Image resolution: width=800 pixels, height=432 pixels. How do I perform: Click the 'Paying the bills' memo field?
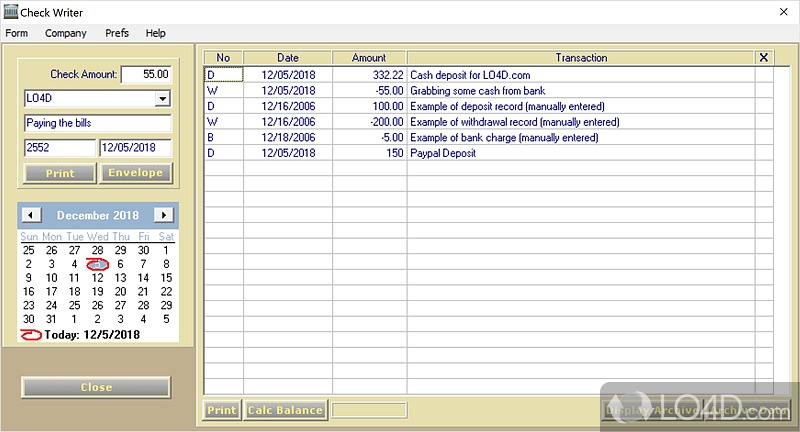97,123
